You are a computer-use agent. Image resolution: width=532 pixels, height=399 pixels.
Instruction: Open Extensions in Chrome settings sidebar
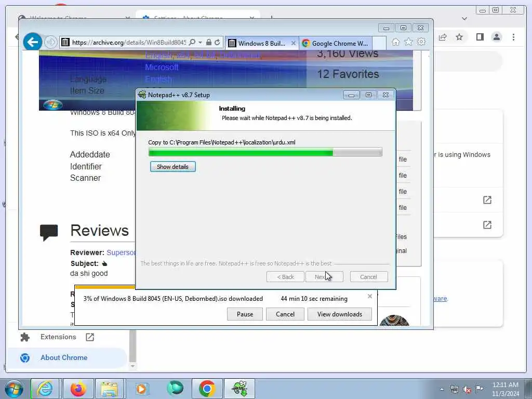(x=58, y=337)
